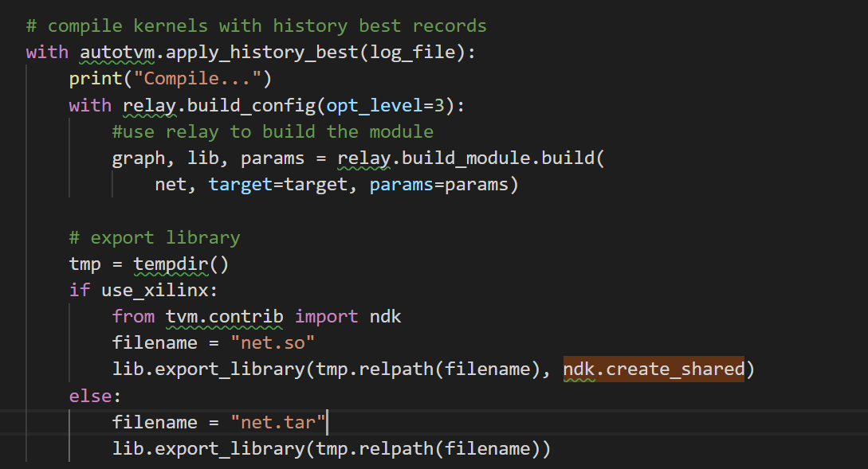Click the autotvm identifier with squiggle underline
Screen dimensions: 868x469
click(112, 53)
